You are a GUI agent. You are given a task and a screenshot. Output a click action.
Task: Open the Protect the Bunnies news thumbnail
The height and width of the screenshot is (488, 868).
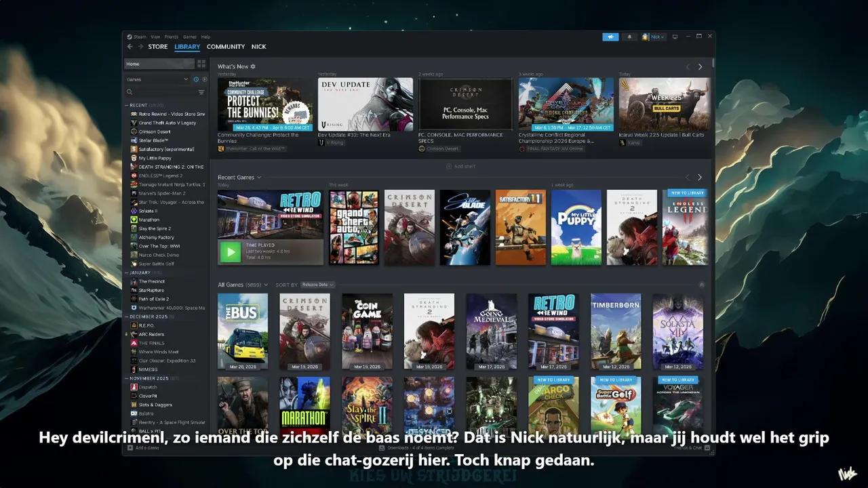pyautogui.click(x=265, y=104)
